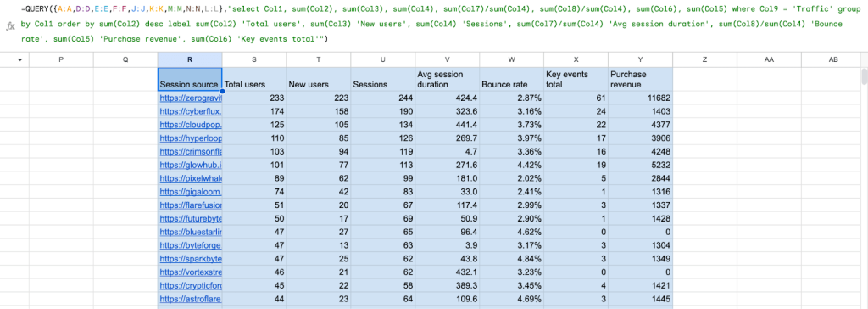Select bounce rate cell 2.41%
This screenshot has width=868, height=309.
click(511, 191)
